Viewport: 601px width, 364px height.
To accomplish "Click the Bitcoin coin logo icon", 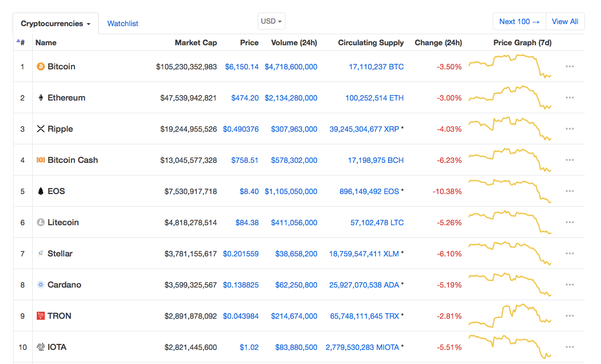I will 41,66.
